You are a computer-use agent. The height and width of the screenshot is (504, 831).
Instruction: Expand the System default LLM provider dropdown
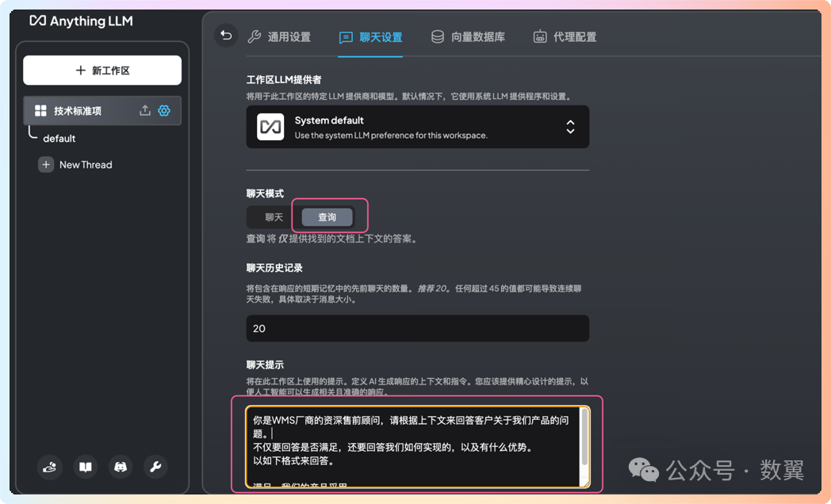coord(570,127)
